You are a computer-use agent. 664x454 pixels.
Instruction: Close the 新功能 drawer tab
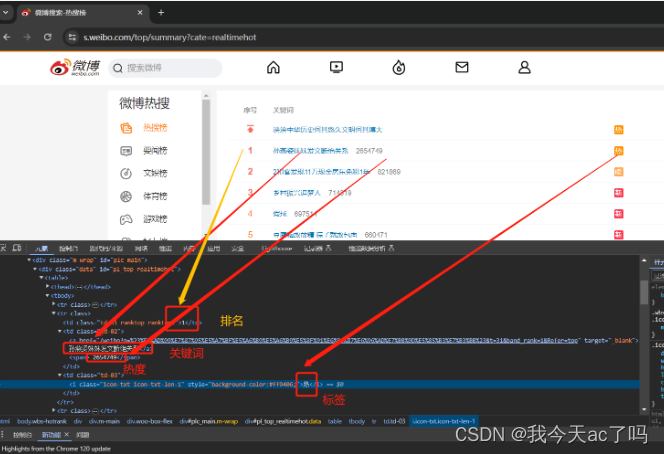click(x=66, y=435)
